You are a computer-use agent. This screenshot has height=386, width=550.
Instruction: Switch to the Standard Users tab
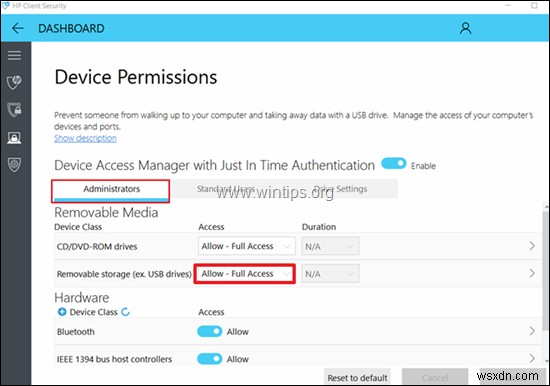click(x=226, y=189)
